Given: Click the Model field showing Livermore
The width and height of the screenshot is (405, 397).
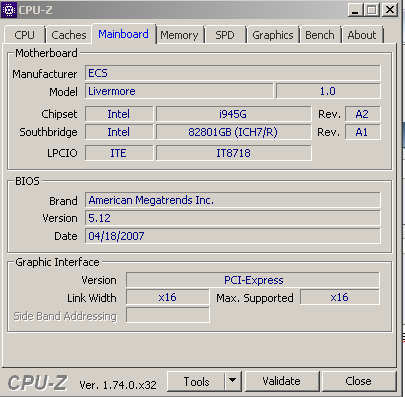Looking at the screenshot, I should [x=179, y=91].
